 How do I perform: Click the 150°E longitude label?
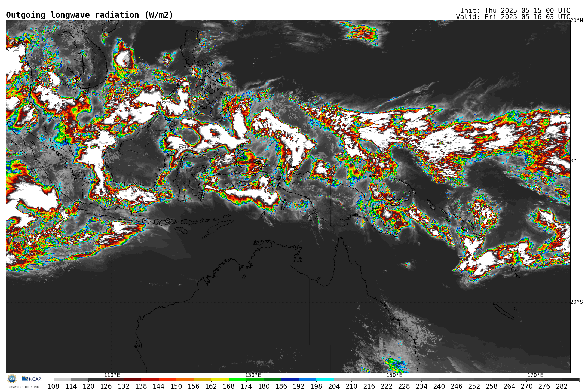click(394, 375)
